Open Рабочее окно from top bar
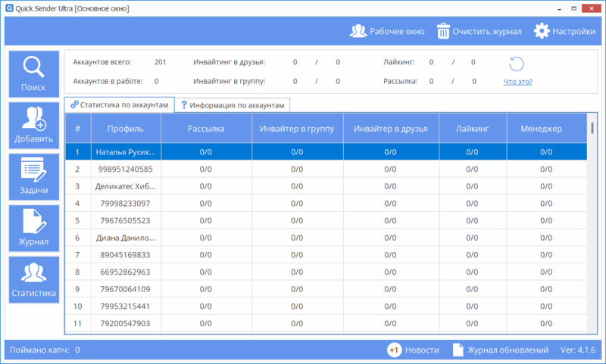 pos(387,31)
